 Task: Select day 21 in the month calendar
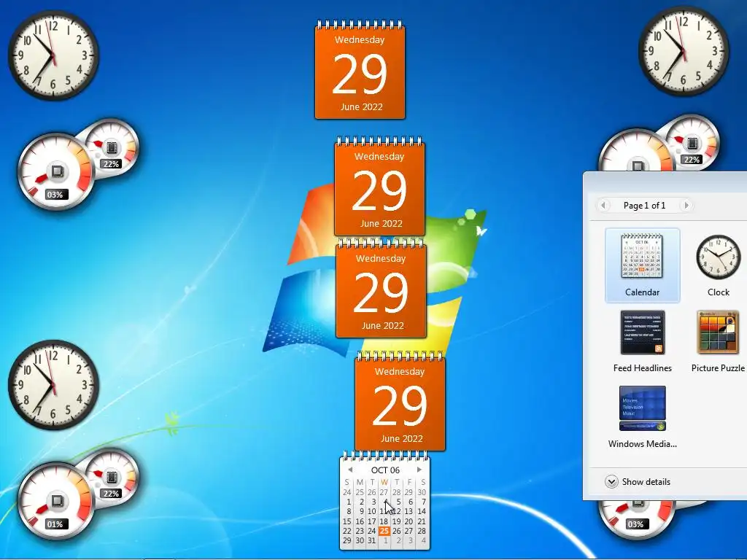[x=422, y=521]
